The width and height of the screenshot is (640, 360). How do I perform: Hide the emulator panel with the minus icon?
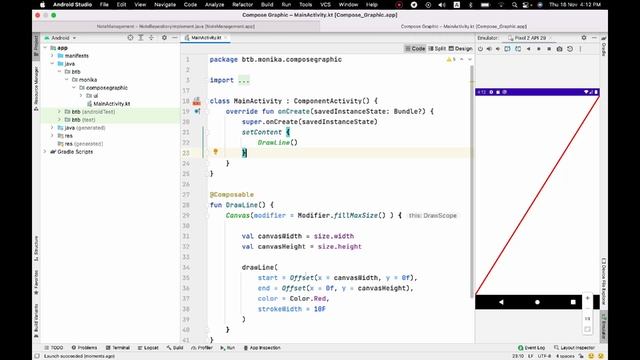594,38
